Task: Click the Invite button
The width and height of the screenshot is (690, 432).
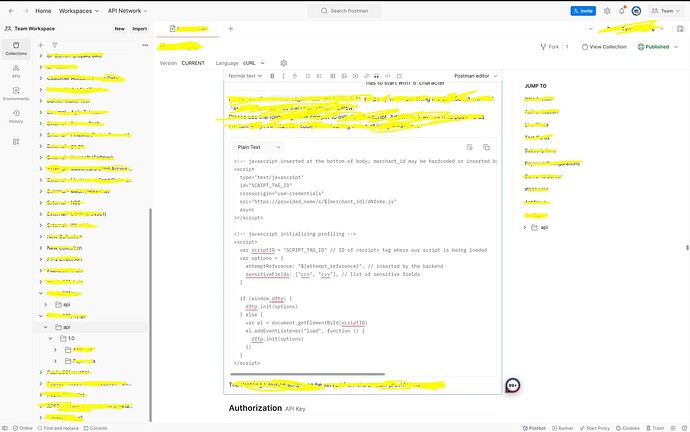Action: point(583,11)
